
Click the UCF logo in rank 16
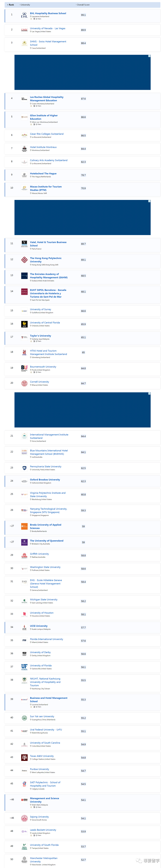(24, 324)
